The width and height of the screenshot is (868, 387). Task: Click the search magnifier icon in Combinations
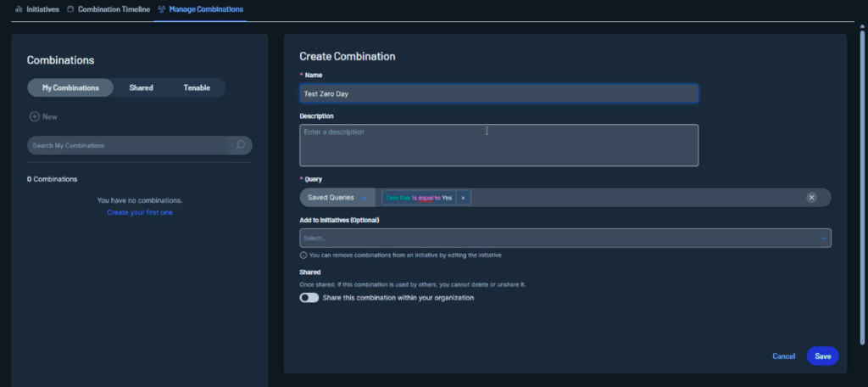tap(240, 146)
